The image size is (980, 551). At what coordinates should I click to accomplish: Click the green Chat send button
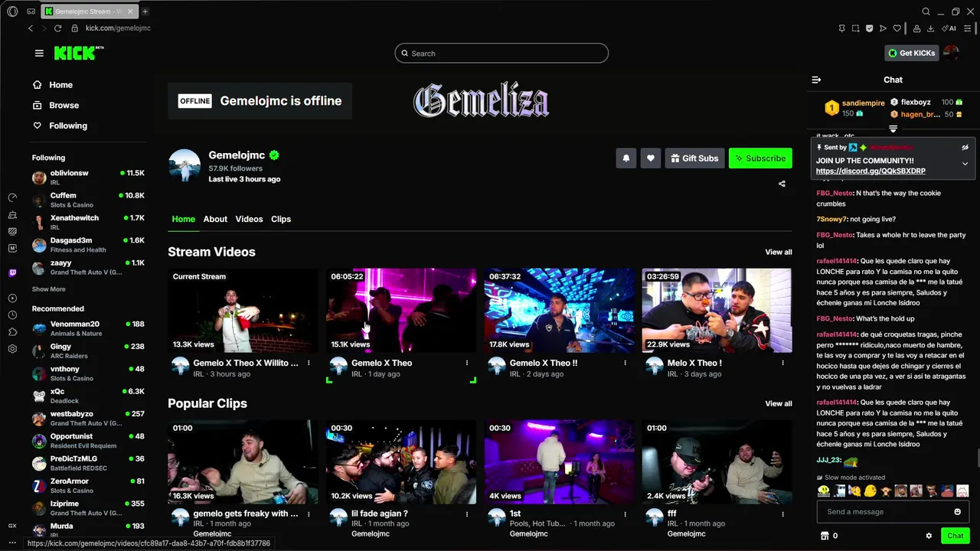pos(955,536)
